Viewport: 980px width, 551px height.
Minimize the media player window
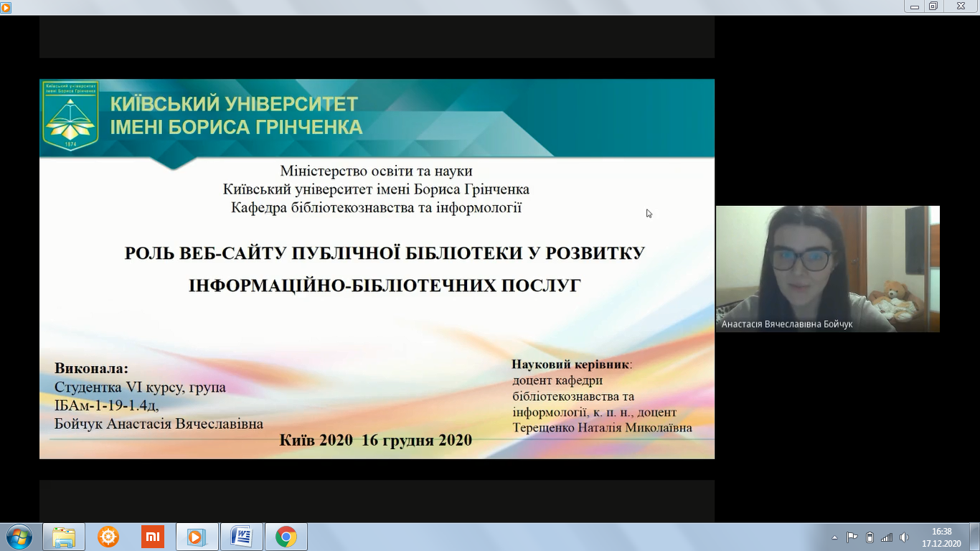(x=914, y=6)
